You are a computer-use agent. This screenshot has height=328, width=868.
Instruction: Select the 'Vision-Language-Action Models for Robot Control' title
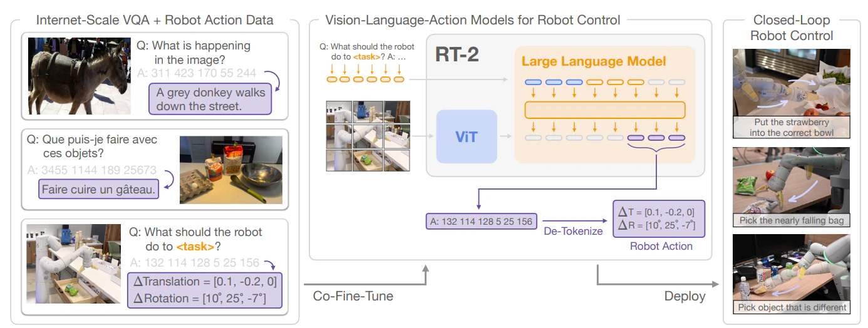(x=473, y=20)
